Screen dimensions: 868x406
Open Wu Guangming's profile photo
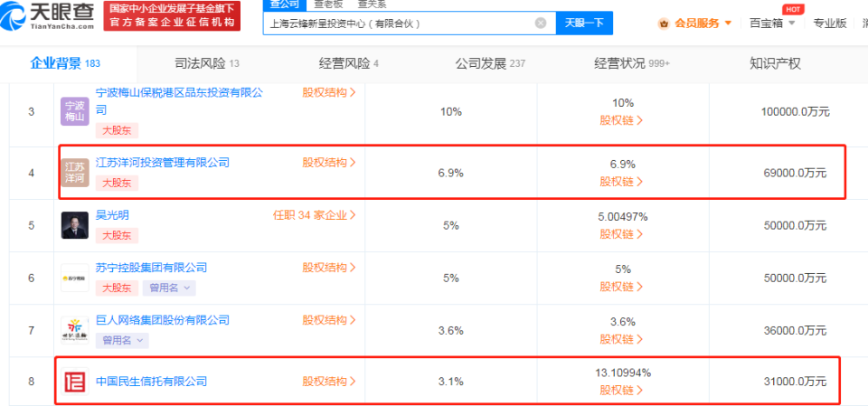pyautogui.click(x=75, y=225)
